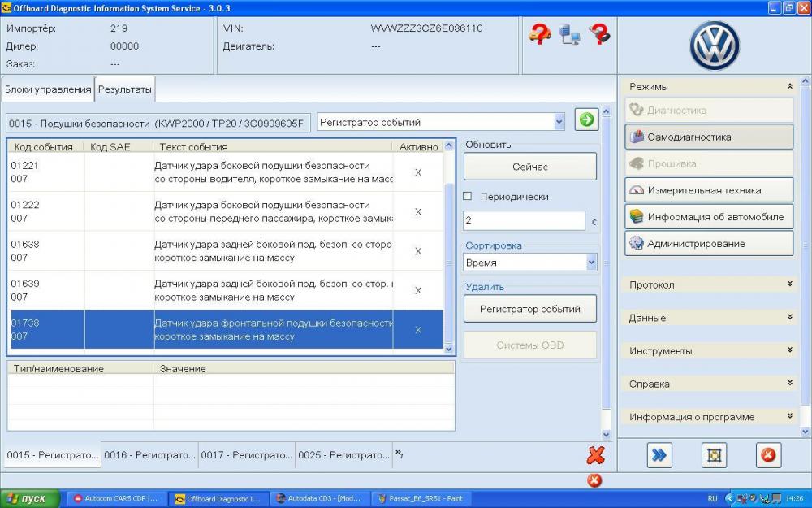
Task: Switch to the Блоки управления tab
Action: pos(48,89)
